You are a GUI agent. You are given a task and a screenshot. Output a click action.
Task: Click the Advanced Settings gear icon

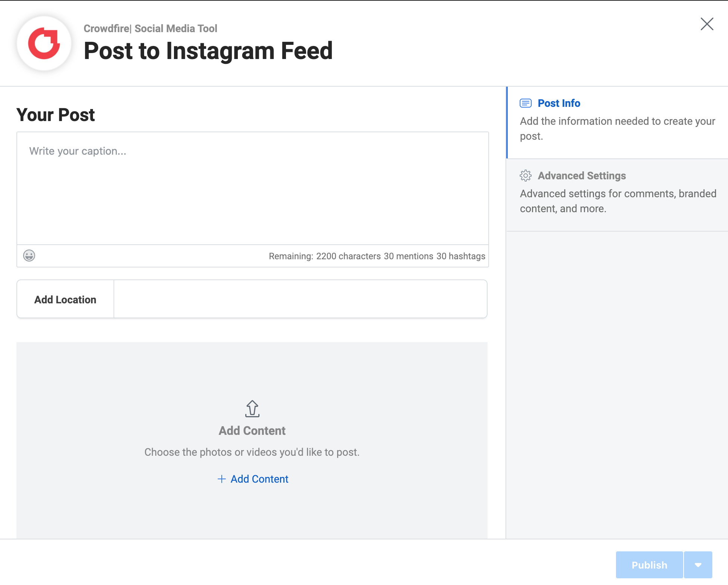click(x=526, y=176)
